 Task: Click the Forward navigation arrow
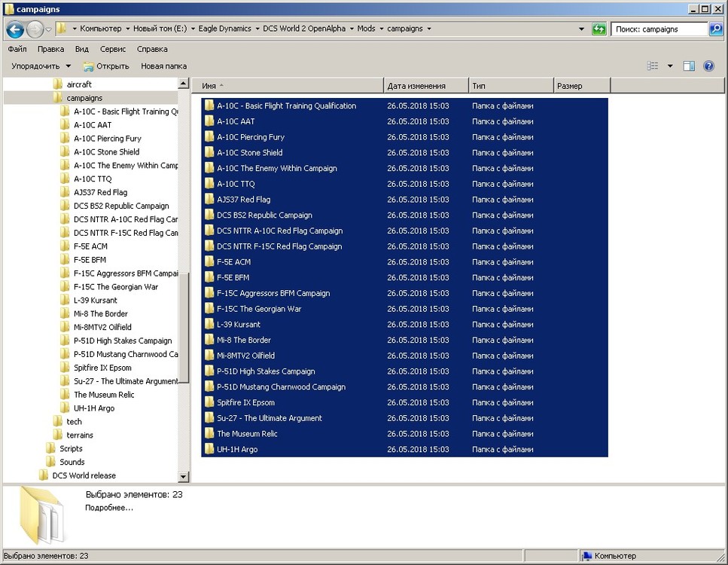pos(35,29)
